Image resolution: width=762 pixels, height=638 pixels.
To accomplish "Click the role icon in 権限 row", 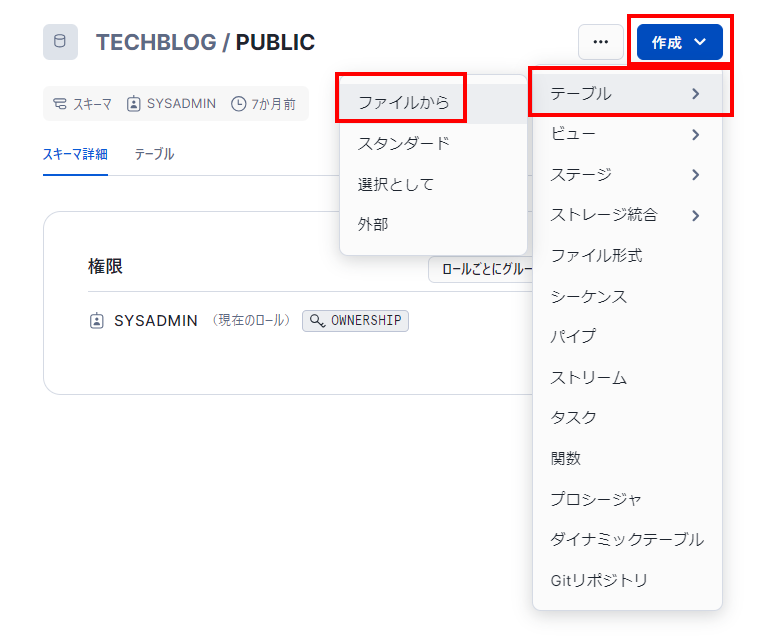I will pos(97,321).
